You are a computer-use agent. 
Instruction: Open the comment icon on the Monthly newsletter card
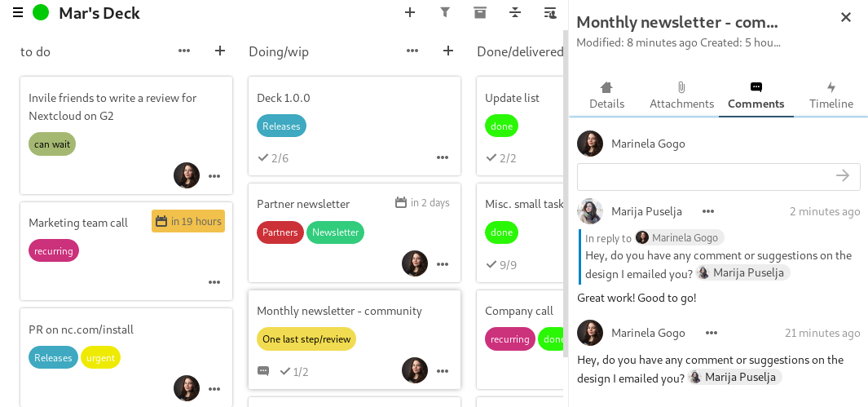(263, 371)
